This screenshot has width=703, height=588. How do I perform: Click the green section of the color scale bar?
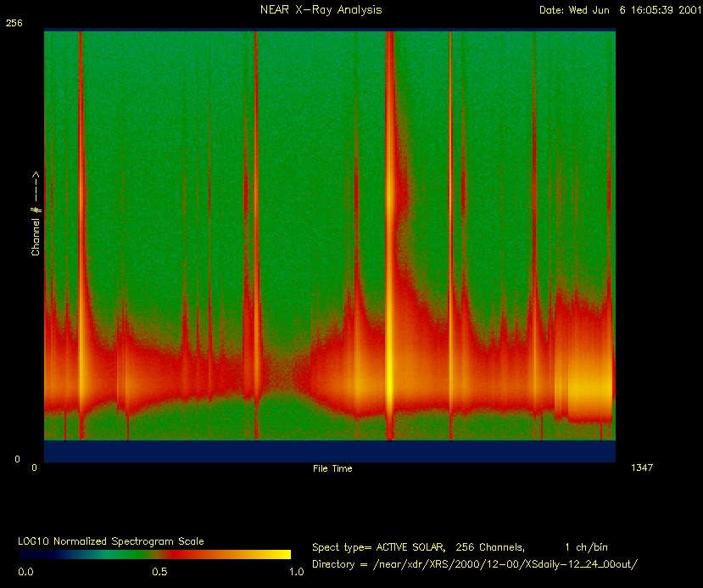(102, 555)
